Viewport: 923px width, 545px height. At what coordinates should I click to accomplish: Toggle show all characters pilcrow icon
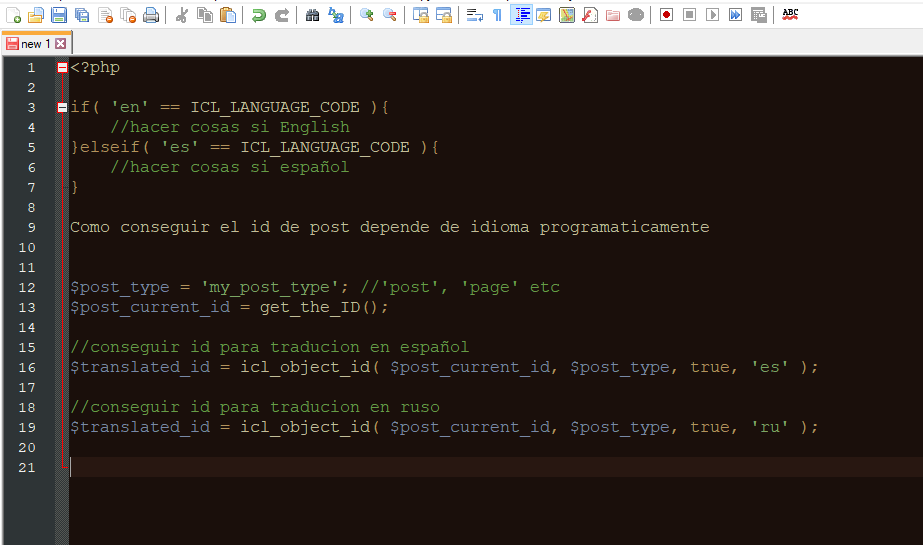coord(497,15)
